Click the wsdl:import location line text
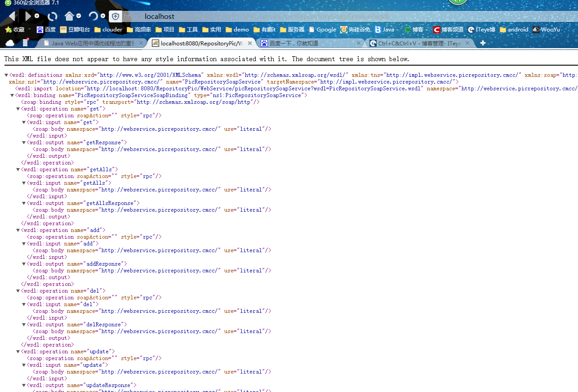The width and height of the screenshot is (578, 392). (296, 89)
